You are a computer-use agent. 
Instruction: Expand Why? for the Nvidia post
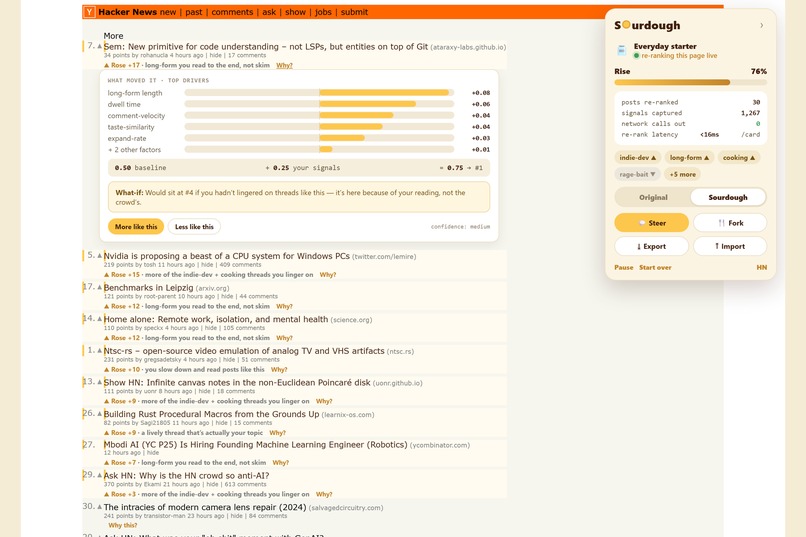tap(328, 274)
